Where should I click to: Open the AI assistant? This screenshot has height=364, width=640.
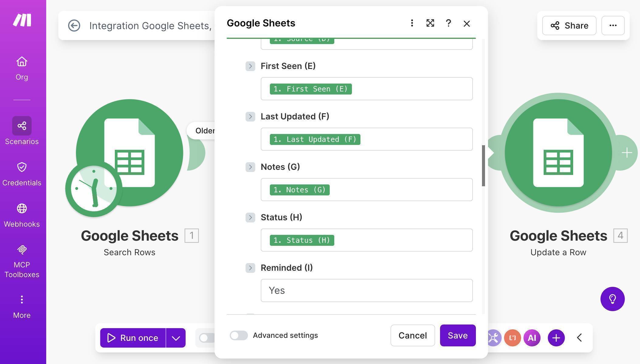click(532, 338)
